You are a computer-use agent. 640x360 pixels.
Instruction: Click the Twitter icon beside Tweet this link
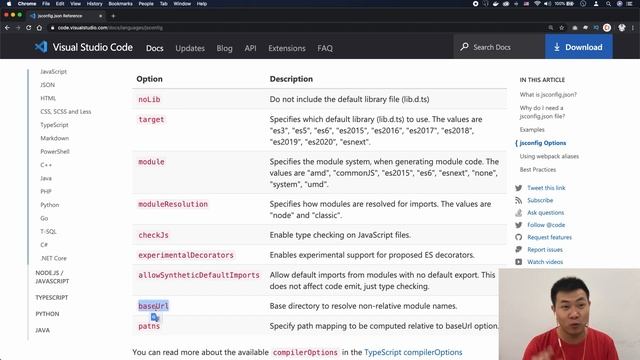click(x=518, y=188)
